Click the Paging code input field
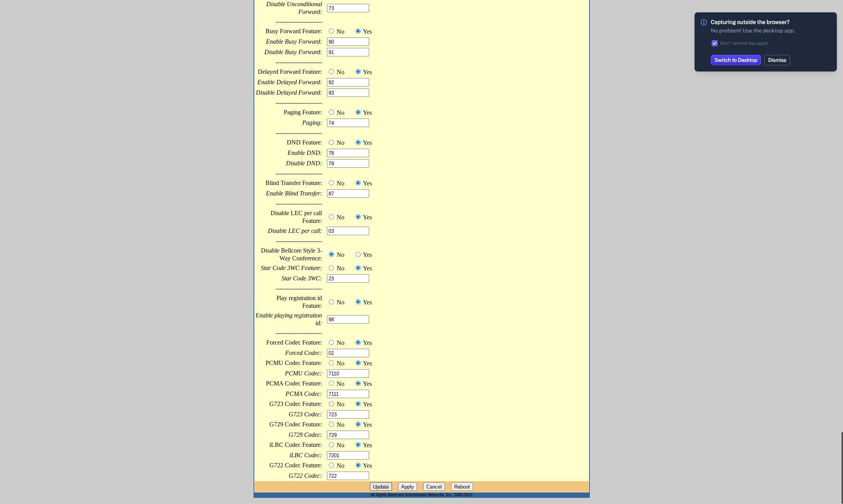The image size is (843, 504). (x=348, y=123)
